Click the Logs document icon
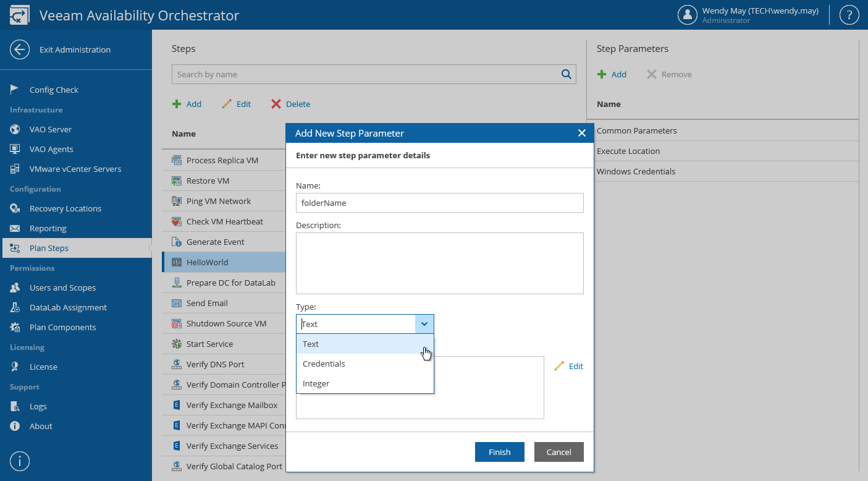868x481 pixels. coord(15,406)
